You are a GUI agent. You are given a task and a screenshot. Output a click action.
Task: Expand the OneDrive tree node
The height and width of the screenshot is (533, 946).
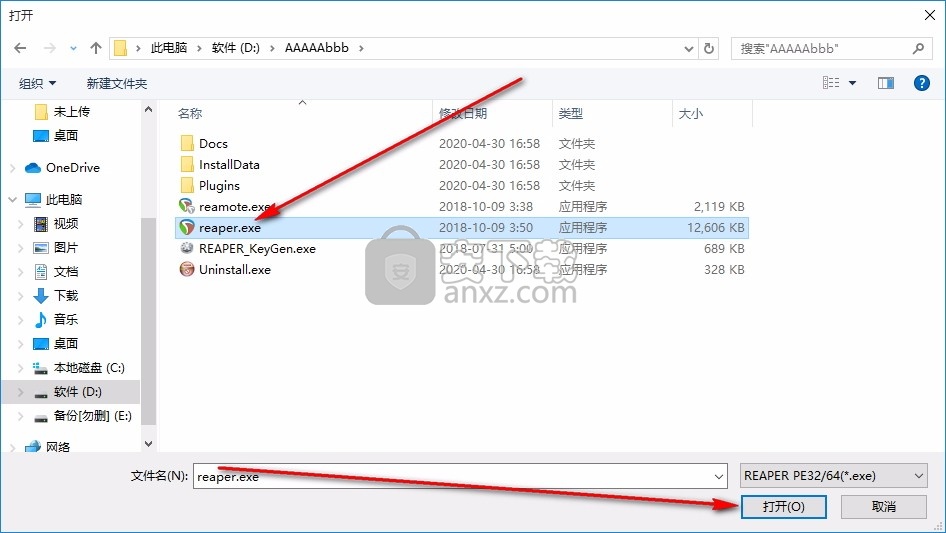click(x=13, y=168)
